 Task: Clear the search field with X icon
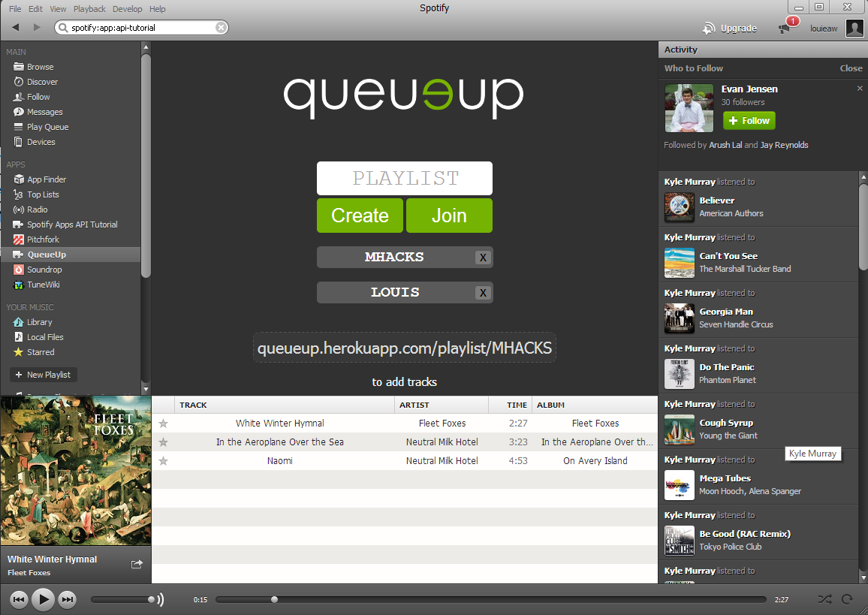pyautogui.click(x=220, y=27)
